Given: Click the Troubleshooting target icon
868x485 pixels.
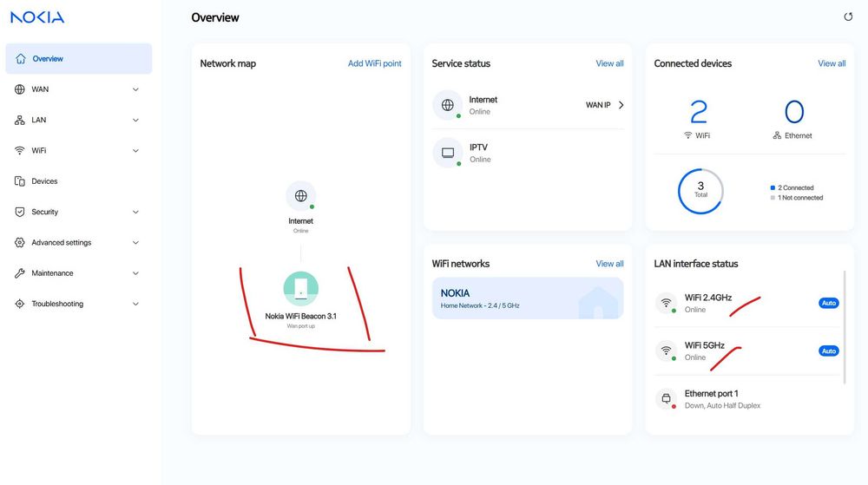Looking at the screenshot, I should [20, 304].
